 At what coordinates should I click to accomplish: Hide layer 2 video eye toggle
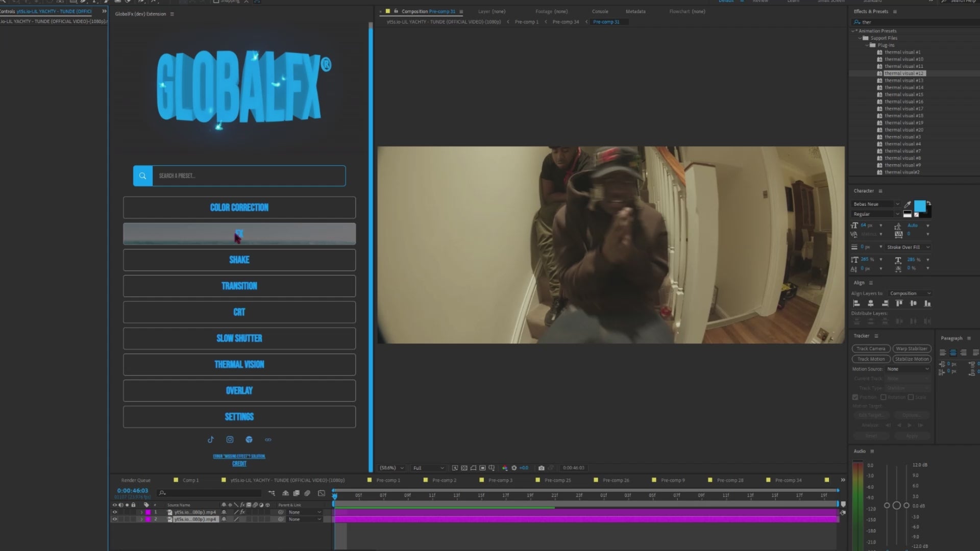pos(115,519)
